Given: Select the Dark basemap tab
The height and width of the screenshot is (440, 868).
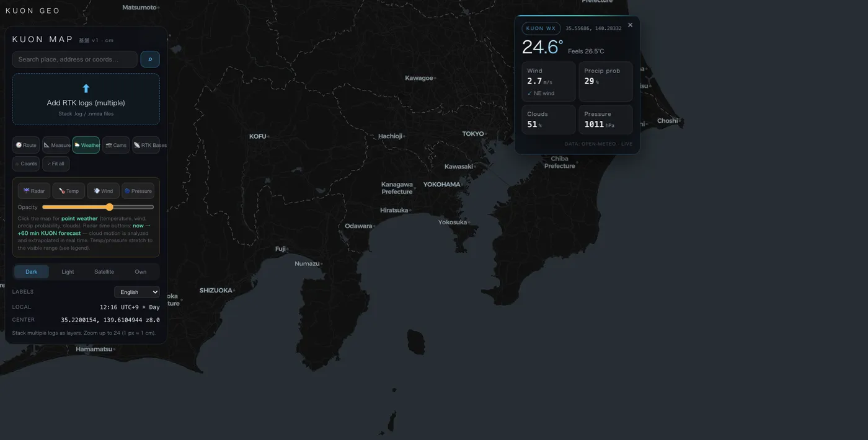Looking at the screenshot, I should point(32,271).
